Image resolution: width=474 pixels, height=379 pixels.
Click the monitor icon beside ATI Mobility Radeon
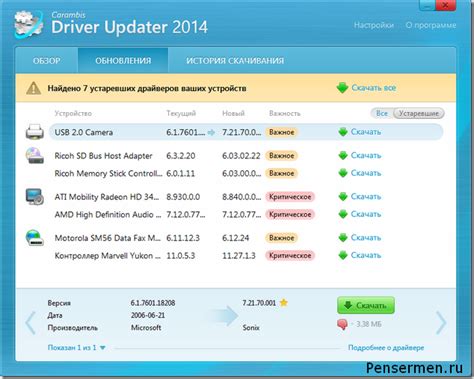pyautogui.click(x=35, y=196)
